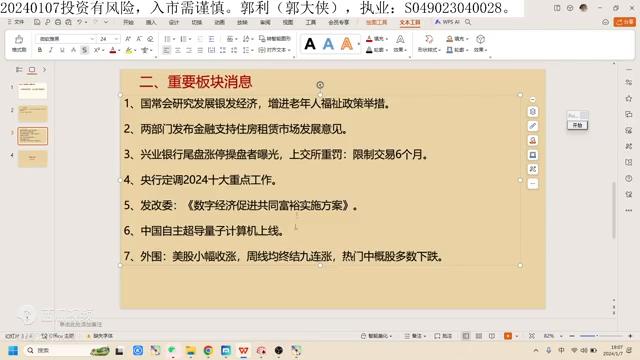Switch to the Start ribbon tab
The width and height of the screenshot is (640, 360).
pyautogui.click(x=129, y=22)
